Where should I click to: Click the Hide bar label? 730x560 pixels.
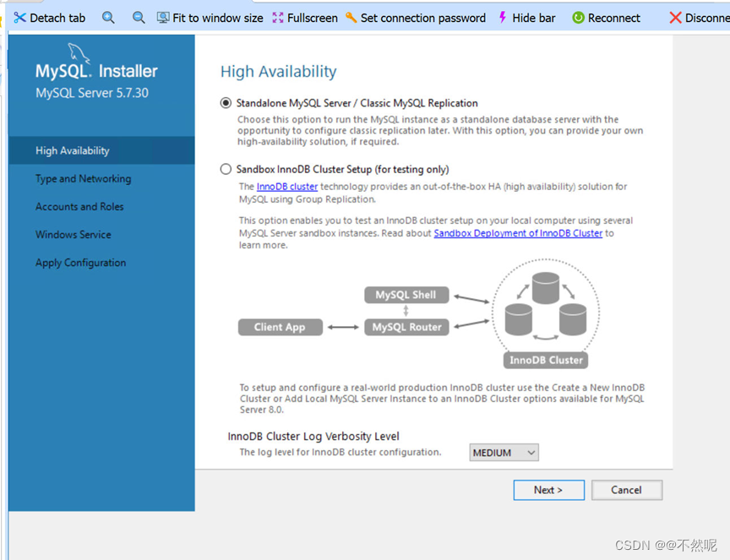[x=534, y=18]
